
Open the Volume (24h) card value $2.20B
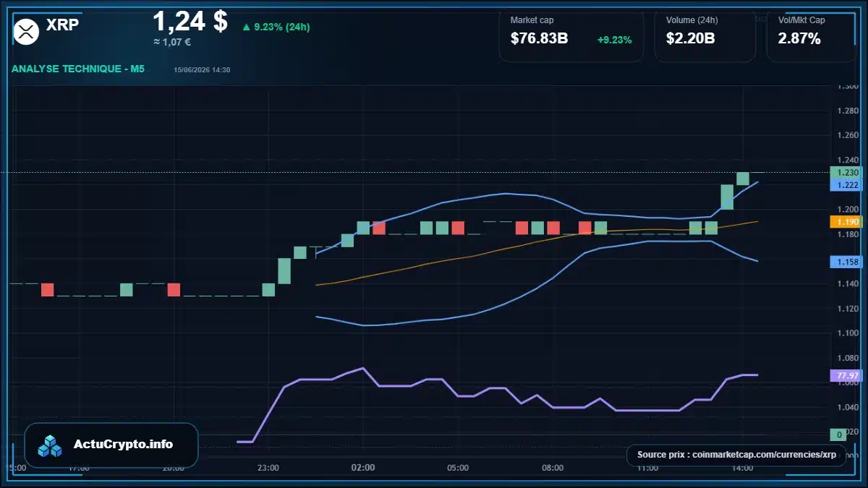tap(690, 38)
